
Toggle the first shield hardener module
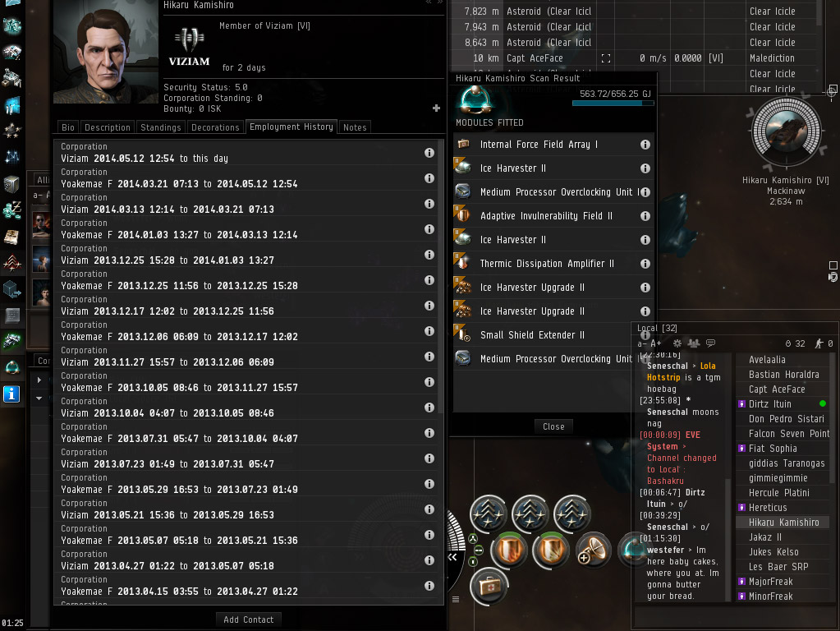tap(508, 550)
